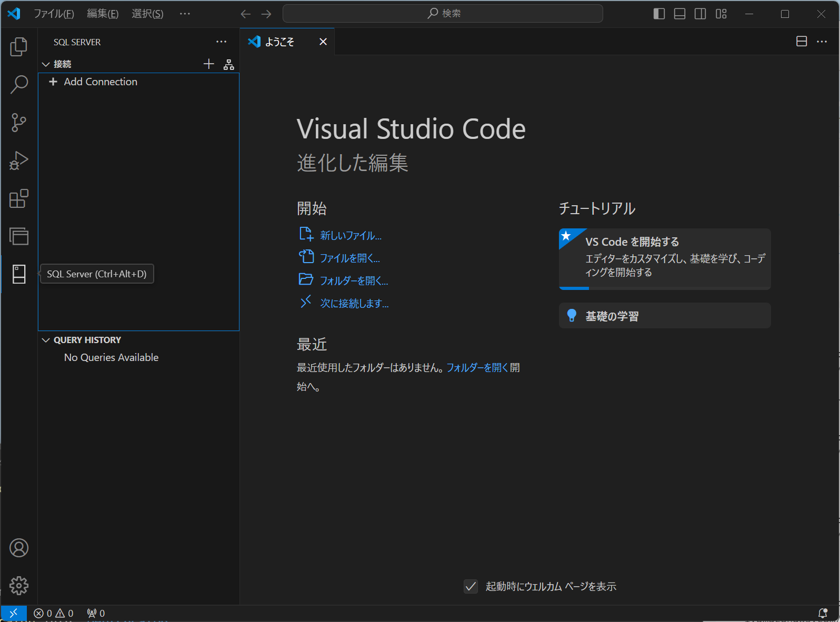Toggle the bottom panel visibility
Screen dimensions: 840x622
coord(679,14)
